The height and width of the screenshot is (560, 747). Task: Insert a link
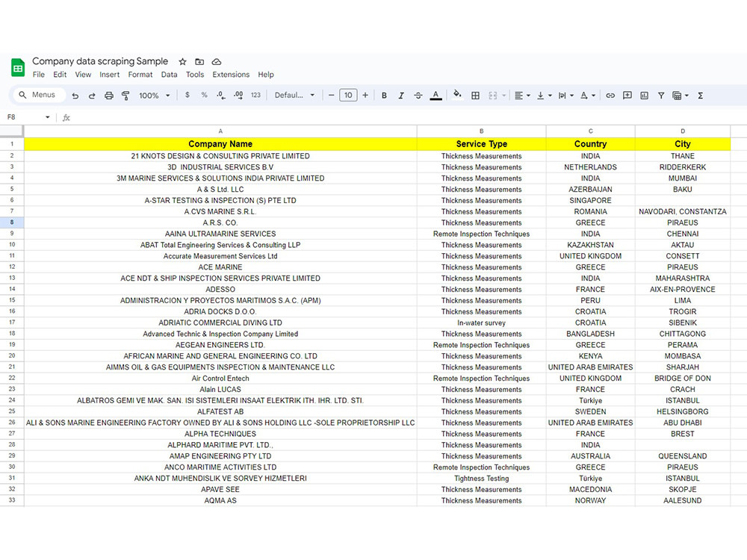coord(611,96)
